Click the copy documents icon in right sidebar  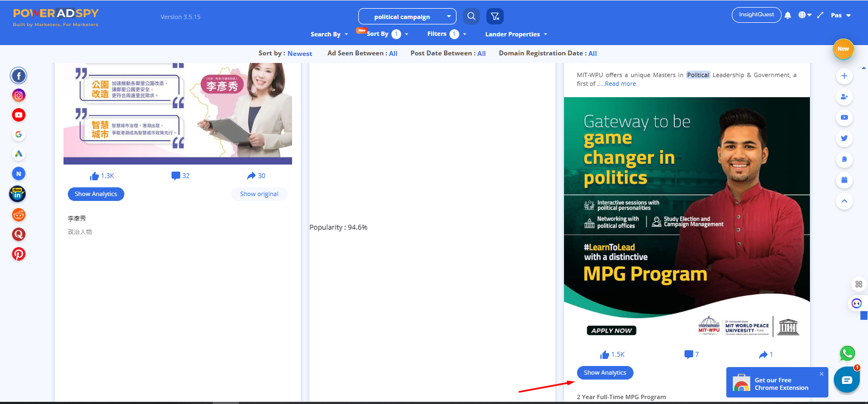pyautogui.click(x=844, y=159)
